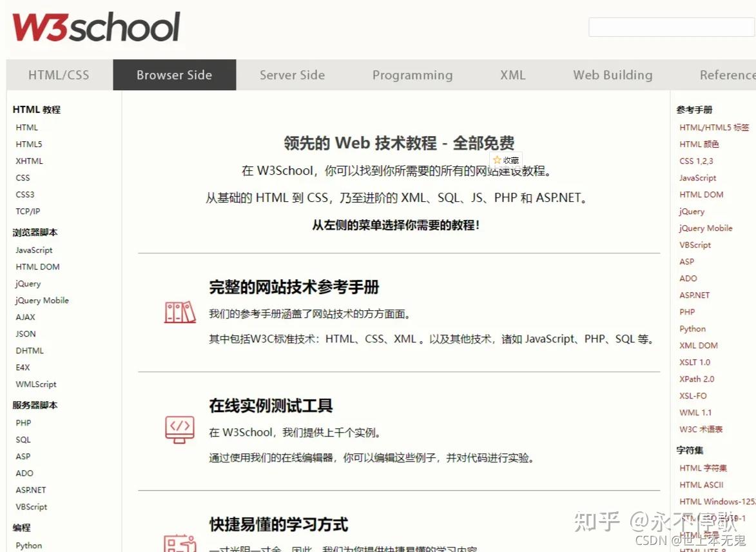756x552 pixels.
Task: Switch to the Server Side tab
Action: tap(292, 75)
